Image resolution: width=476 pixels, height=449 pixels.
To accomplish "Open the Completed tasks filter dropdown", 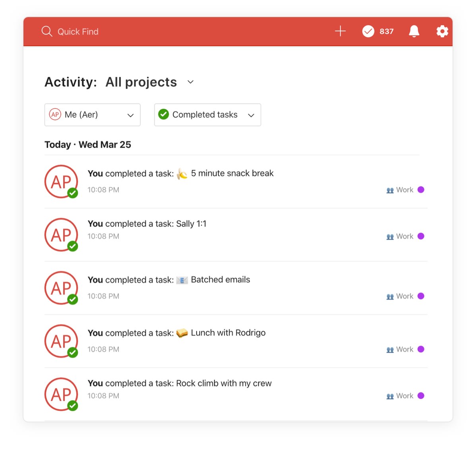I will pos(207,115).
